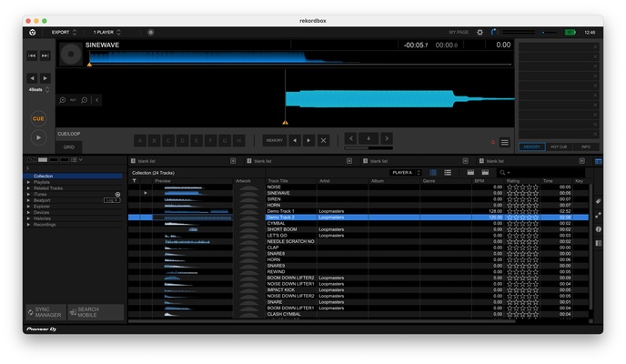Select the Demo Track 1 row

tap(358, 211)
